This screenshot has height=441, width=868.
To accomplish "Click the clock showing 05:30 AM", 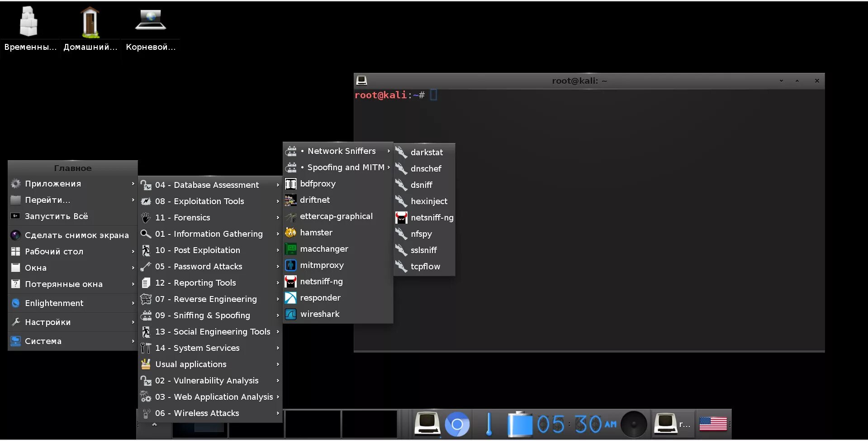I will (576, 424).
